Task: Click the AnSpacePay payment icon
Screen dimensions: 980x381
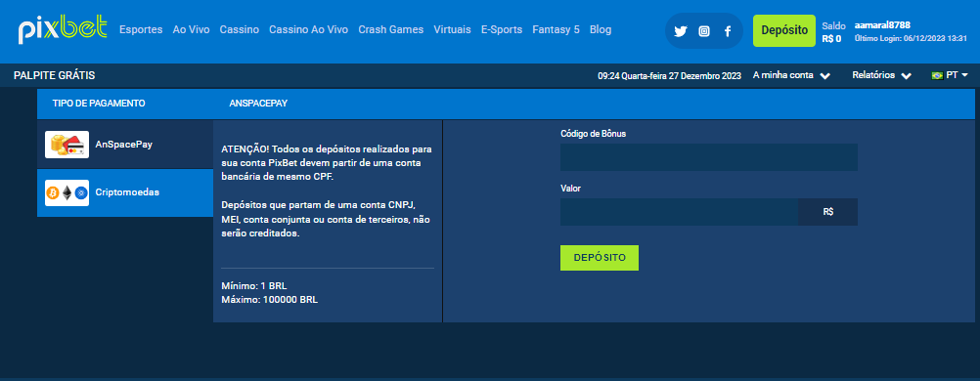Action: coord(67,145)
